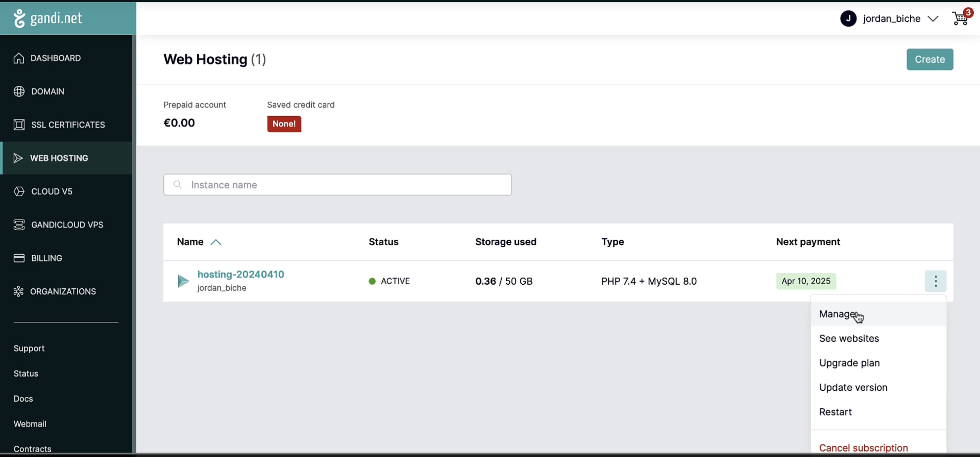The image size is (980, 457).
Task: Click the GandiCloud VPS server icon
Action: pyautogui.click(x=19, y=225)
